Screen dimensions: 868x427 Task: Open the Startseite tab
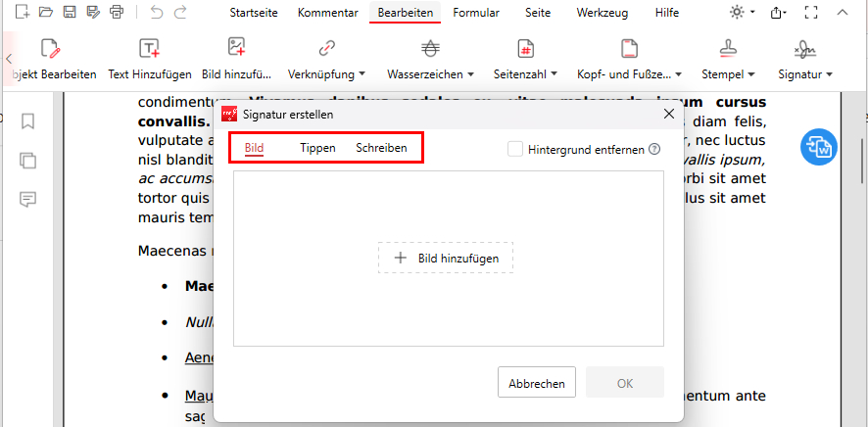[254, 13]
